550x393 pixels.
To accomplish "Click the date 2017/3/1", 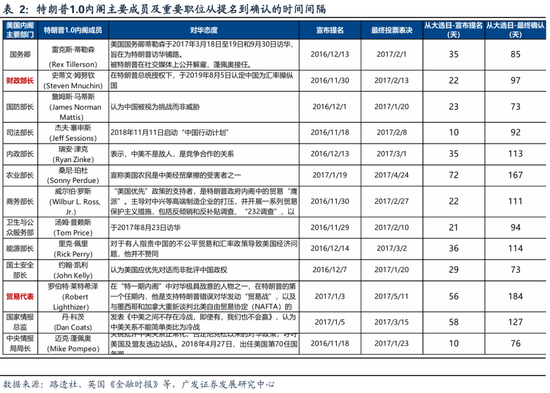I will [x=391, y=154].
